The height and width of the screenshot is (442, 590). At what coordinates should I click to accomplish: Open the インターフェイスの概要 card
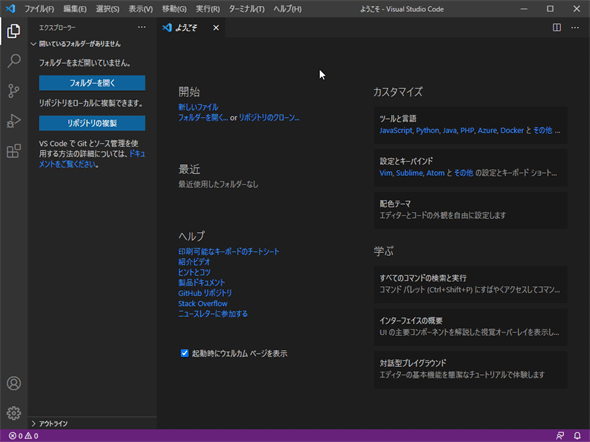[471, 327]
